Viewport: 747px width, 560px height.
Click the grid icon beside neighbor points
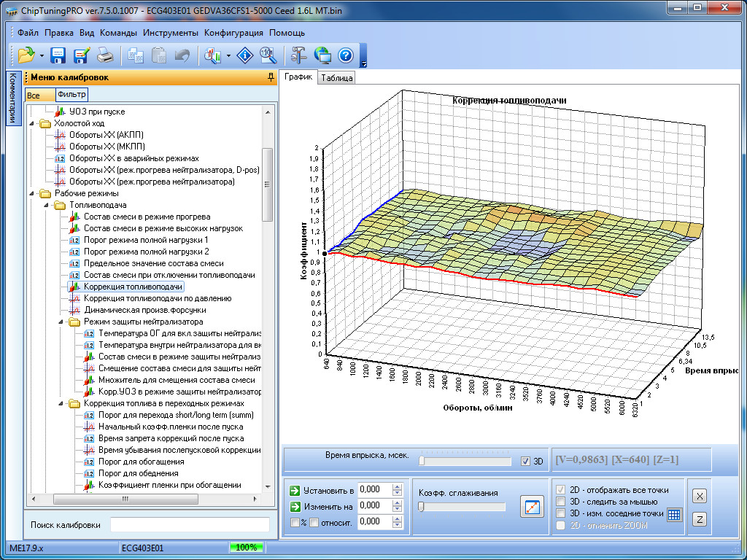point(674,514)
